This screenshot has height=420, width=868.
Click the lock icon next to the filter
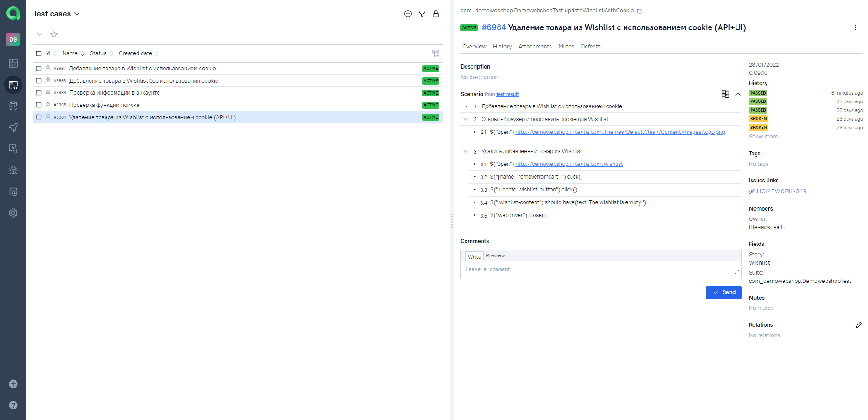436,14
